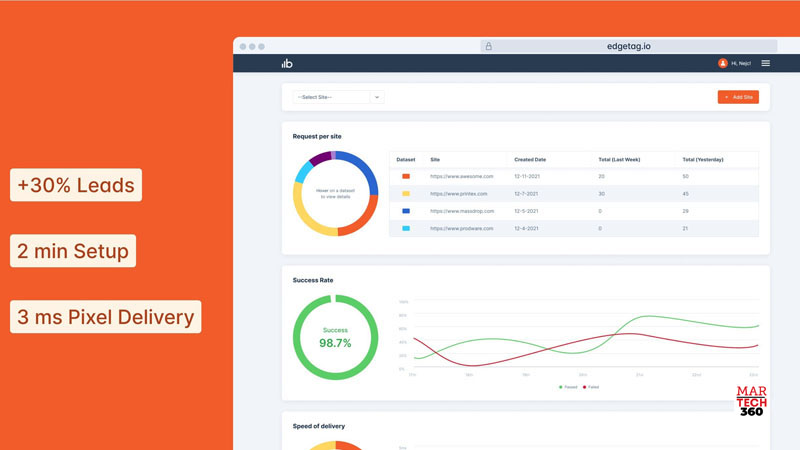Click the 12-5-2021 created date cell
The image size is (800, 450).
coord(526,211)
